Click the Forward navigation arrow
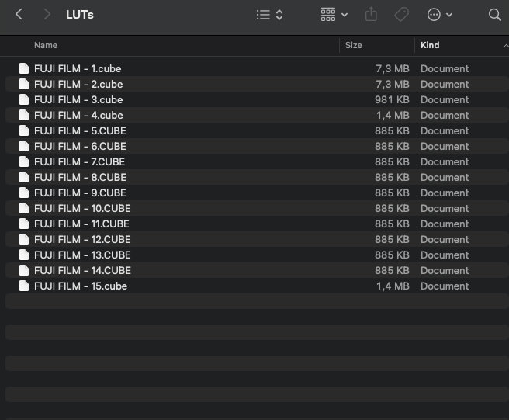Viewport: 509px width, 420px height. (x=47, y=15)
